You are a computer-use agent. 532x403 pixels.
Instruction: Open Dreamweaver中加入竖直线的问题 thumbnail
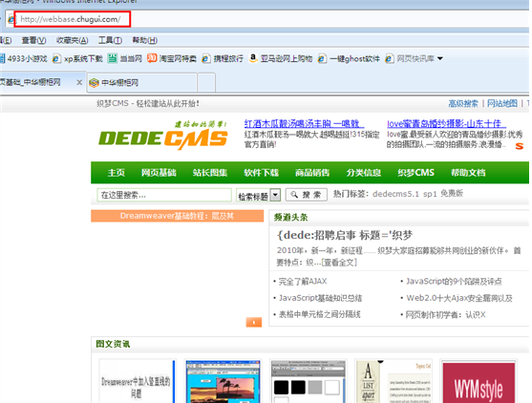pyautogui.click(x=138, y=381)
